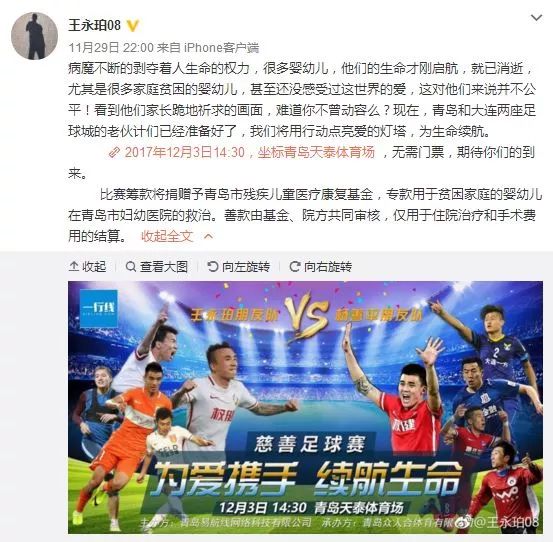Open the 王永珀08 profile avatar
Screen dimensions: 553x542
pos(35,36)
